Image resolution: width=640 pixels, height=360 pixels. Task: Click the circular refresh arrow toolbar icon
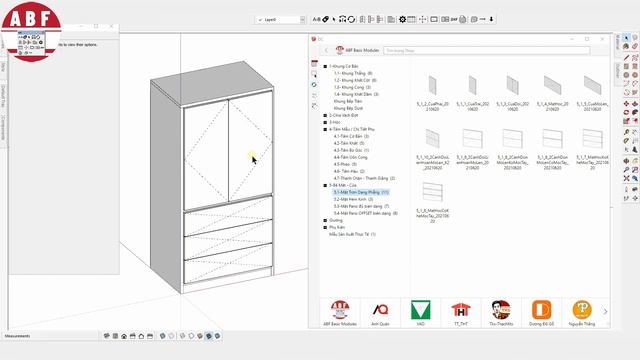pyautogui.click(x=351, y=19)
